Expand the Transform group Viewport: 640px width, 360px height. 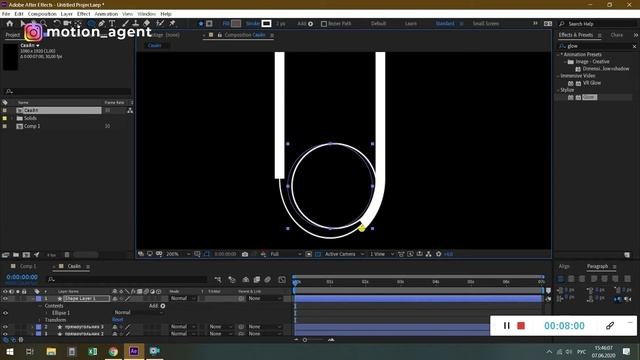[40, 320]
